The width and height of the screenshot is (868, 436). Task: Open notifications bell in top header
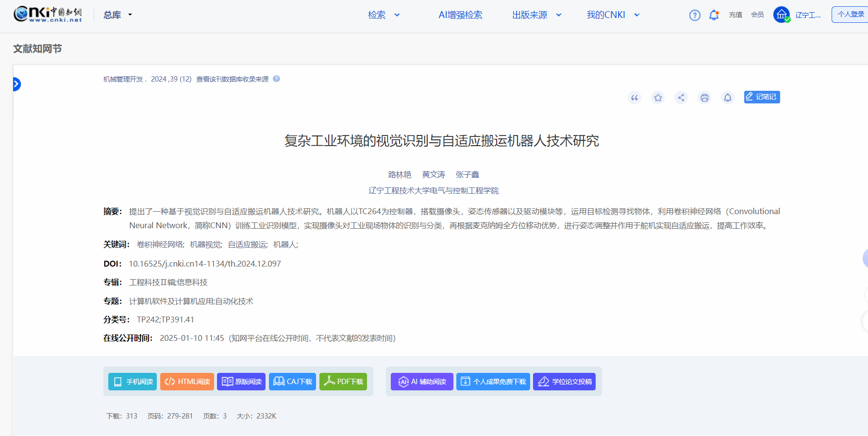point(714,15)
